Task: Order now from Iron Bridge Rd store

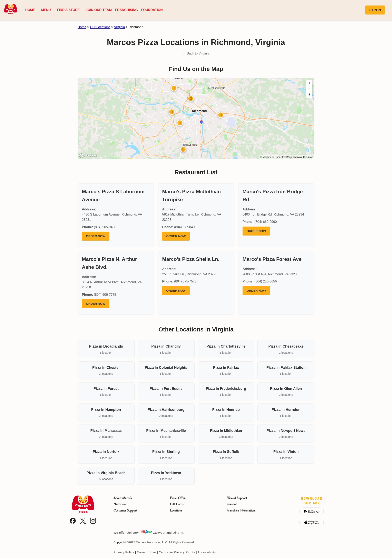Action: click(256, 231)
